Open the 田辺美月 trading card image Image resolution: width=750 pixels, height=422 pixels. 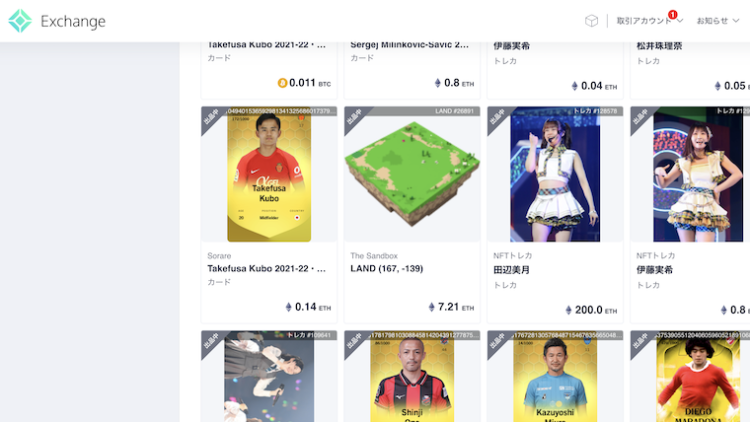point(555,174)
